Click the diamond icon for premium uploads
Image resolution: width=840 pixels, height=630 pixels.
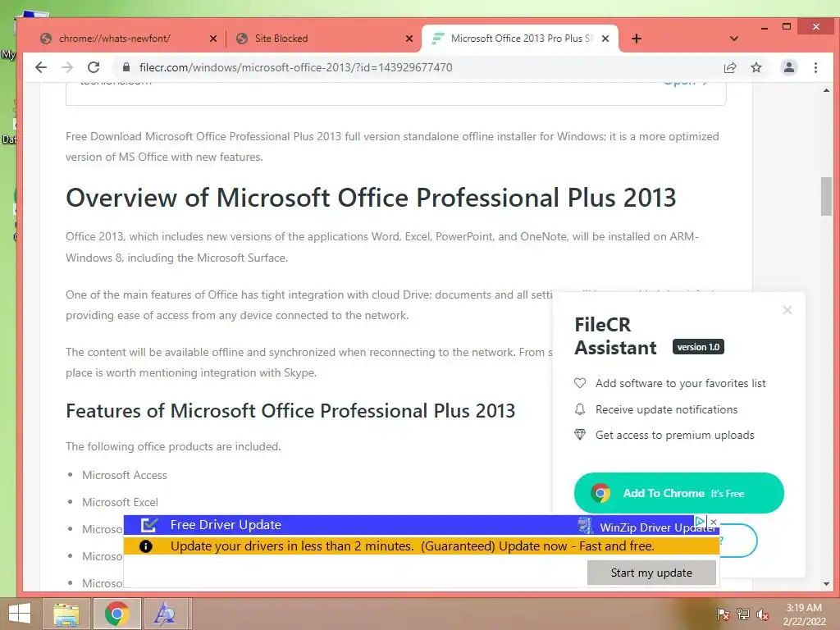pyautogui.click(x=580, y=435)
